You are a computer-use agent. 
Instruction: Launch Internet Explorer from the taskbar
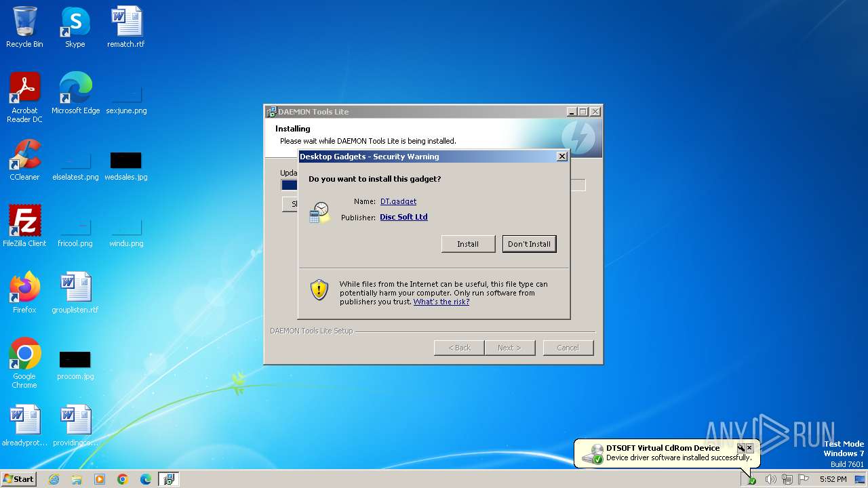pyautogui.click(x=54, y=479)
